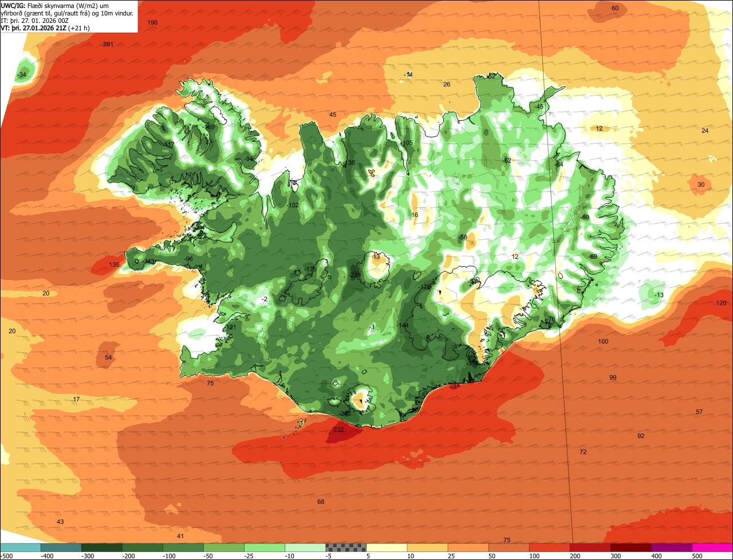The width and height of the screenshot is (733, 560).
Task: Pick the teal legend swatch between -500 and -400
Action: pos(20,547)
